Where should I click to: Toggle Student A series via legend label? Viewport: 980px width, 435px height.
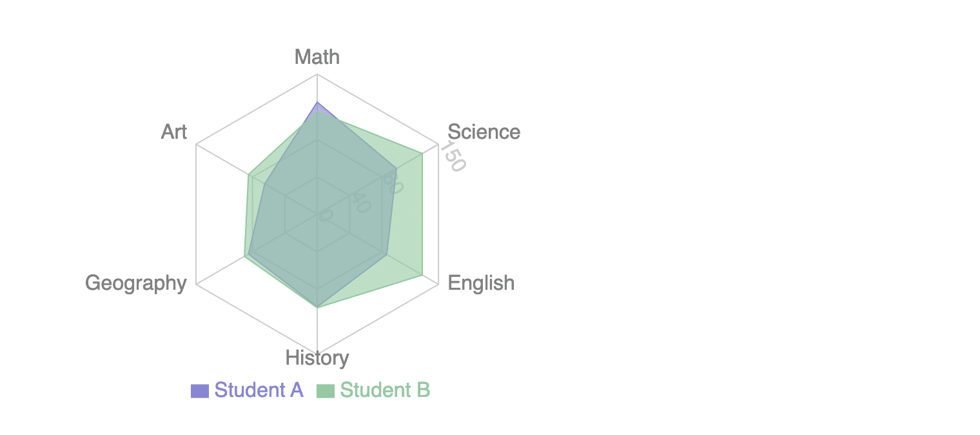[259, 390]
